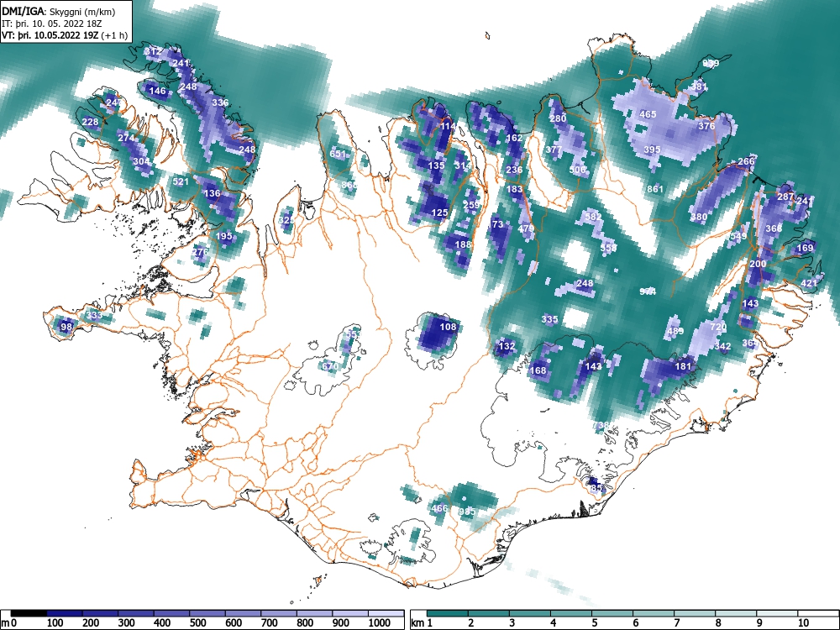
Task: Select the visibility value '280' on the map
Action: point(558,118)
